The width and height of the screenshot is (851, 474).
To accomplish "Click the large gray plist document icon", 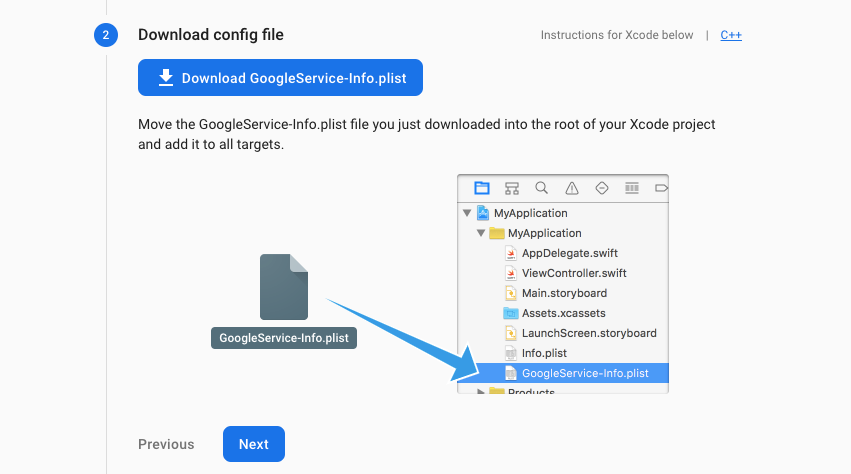I will 284,287.
